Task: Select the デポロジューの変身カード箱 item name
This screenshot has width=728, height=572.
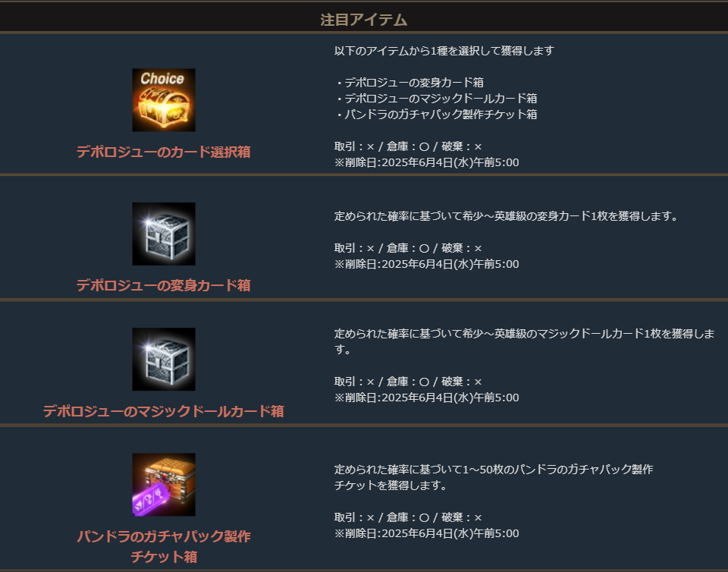Action: point(164,285)
